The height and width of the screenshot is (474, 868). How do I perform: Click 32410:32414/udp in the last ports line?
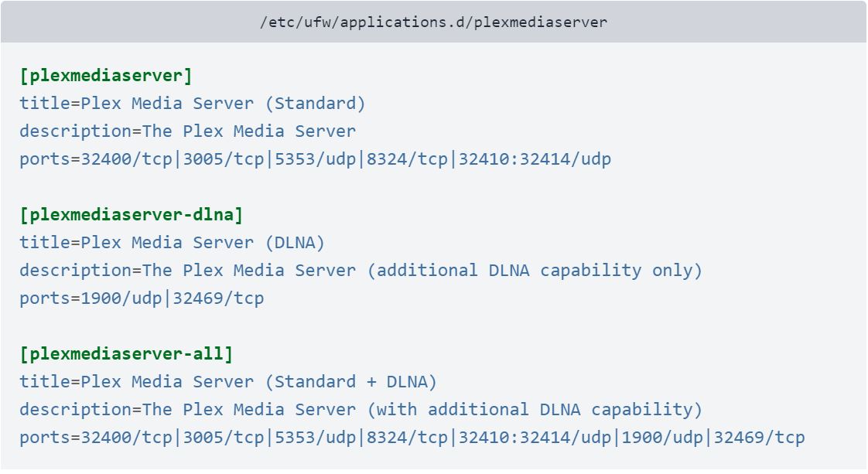[535, 438]
